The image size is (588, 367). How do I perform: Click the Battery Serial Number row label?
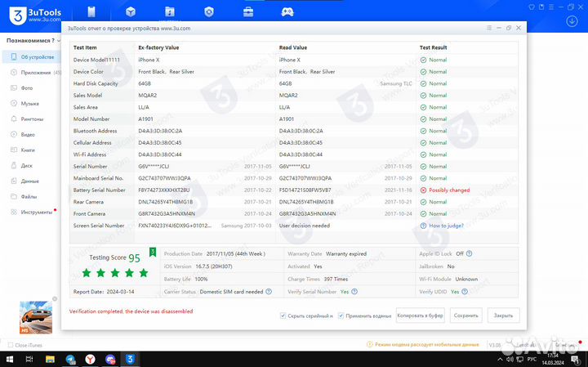[x=100, y=190]
